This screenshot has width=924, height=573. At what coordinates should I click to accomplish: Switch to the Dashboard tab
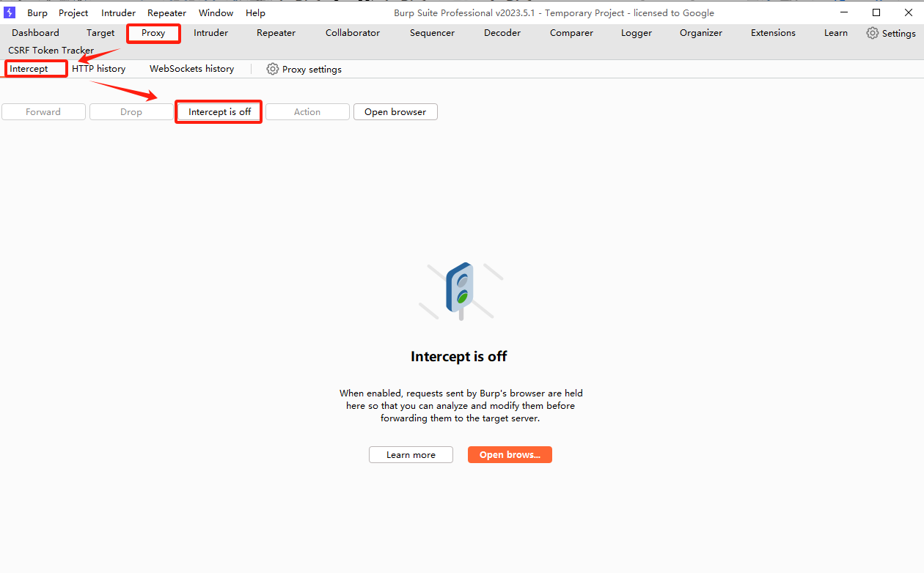pos(35,33)
